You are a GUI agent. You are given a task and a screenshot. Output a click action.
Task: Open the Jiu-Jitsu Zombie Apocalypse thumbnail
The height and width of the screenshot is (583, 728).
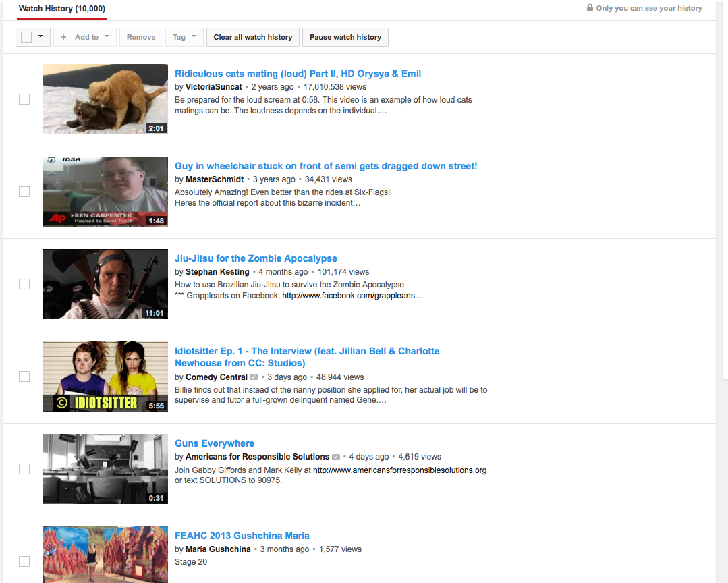pyautogui.click(x=105, y=284)
